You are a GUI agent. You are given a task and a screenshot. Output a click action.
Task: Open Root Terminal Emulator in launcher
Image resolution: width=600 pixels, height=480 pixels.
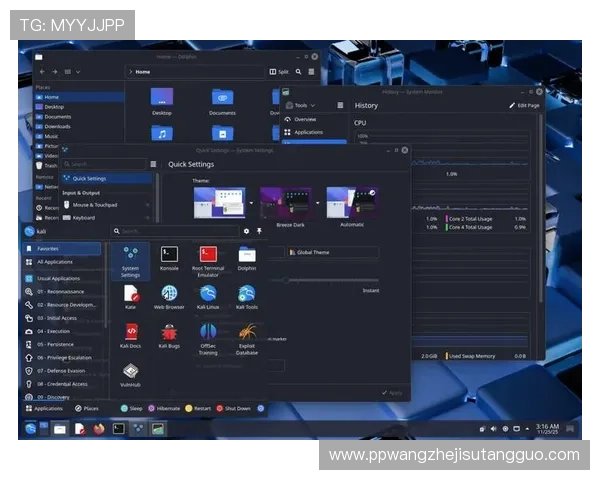pyautogui.click(x=208, y=261)
